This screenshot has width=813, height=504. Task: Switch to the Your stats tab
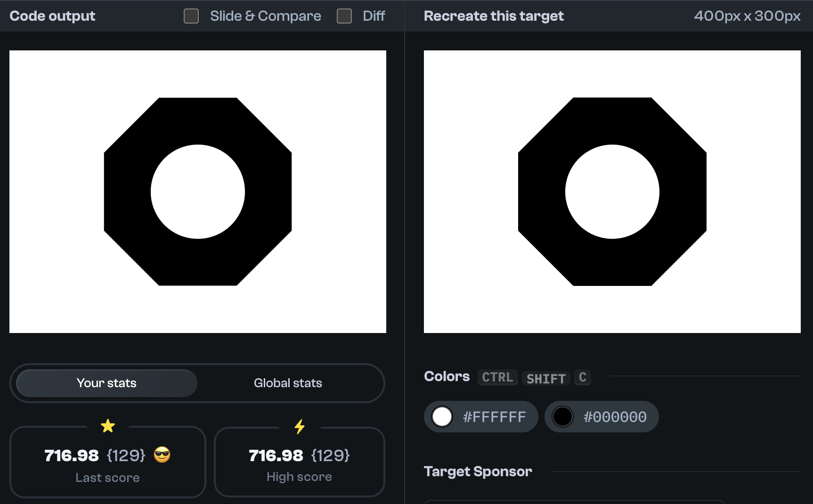click(106, 383)
